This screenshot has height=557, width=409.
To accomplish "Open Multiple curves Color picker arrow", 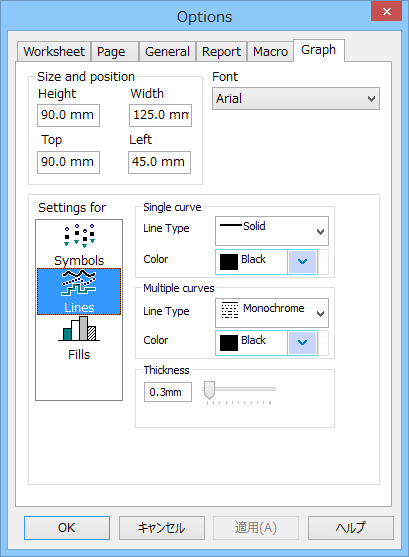I will point(302,343).
